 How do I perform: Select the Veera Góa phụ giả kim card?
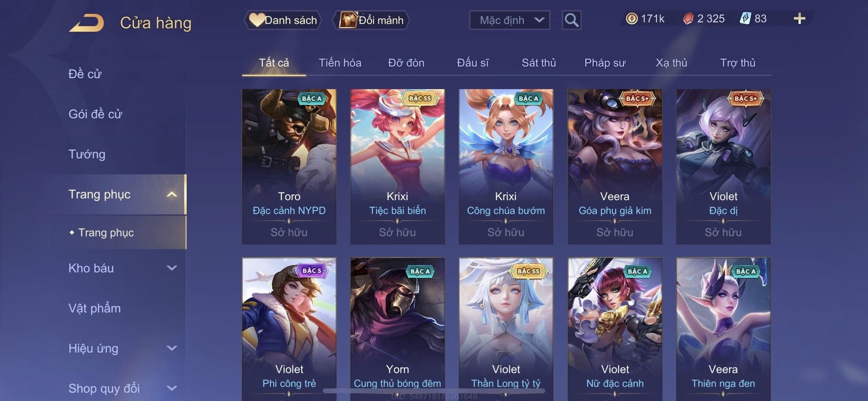615,167
